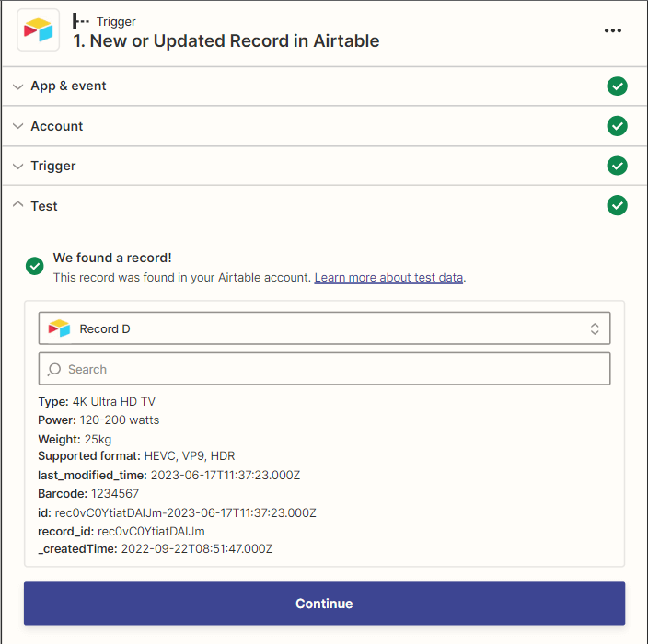Screen dimensions: 648x644
Task: Select the id field row
Action: (x=177, y=512)
